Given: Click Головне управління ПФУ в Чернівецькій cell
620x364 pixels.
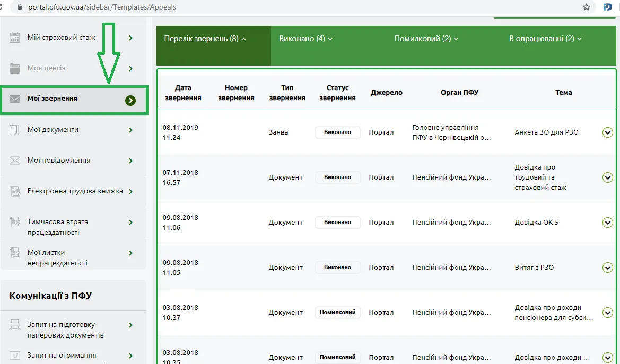Looking at the screenshot, I should tap(451, 132).
